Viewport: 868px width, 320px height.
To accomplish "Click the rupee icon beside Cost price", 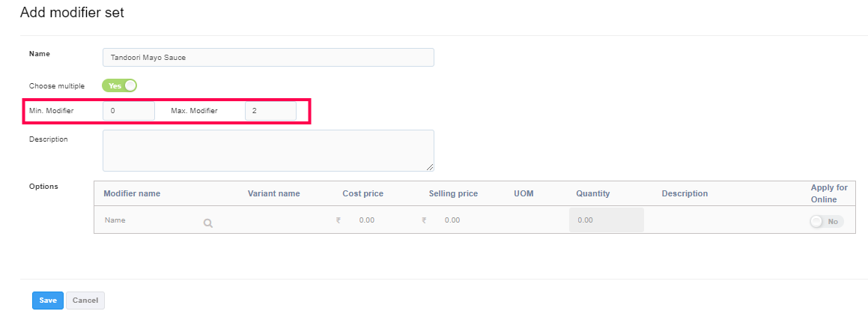I will (339, 220).
